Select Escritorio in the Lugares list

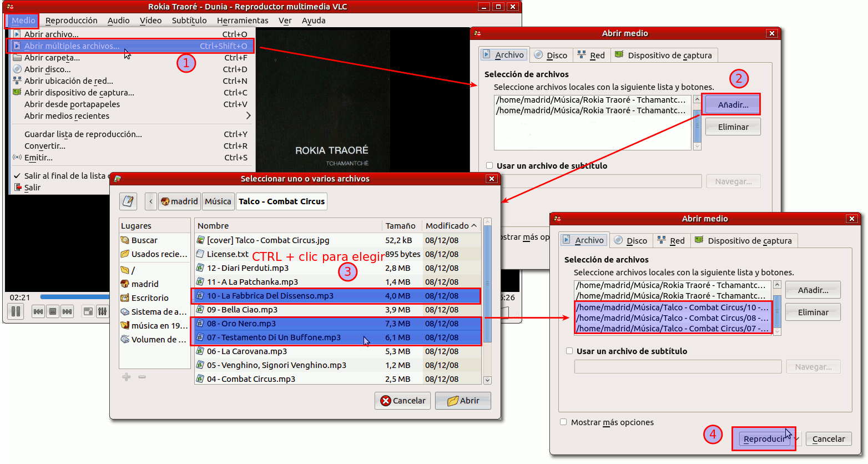[x=154, y=298]
